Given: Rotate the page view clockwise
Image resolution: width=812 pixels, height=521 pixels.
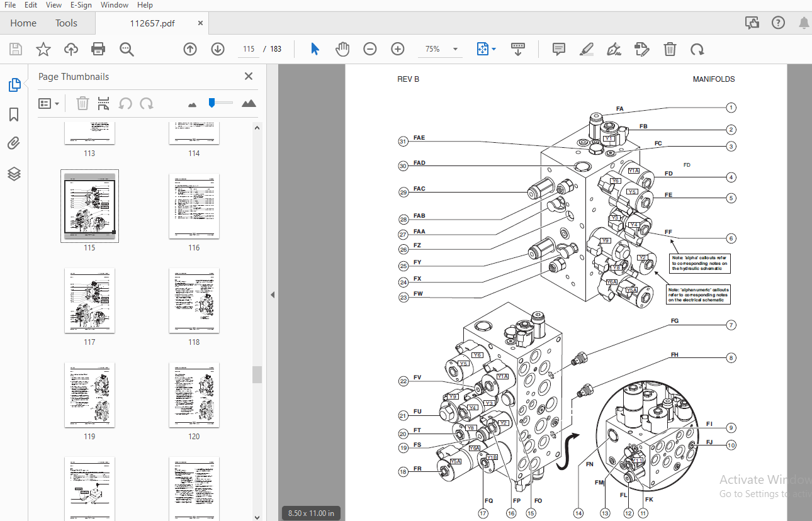Looking at the screenshot, I should pyautogui.click(x=697, y=49).
